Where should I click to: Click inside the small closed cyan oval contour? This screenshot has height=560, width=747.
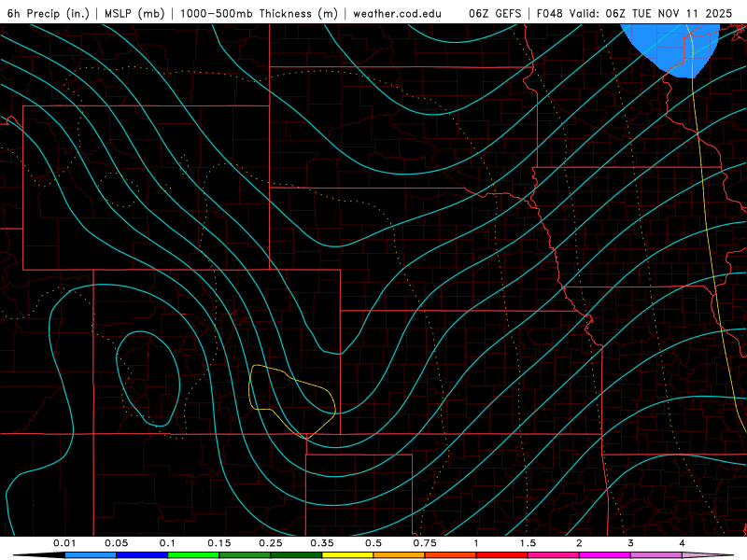click(148, 379)
